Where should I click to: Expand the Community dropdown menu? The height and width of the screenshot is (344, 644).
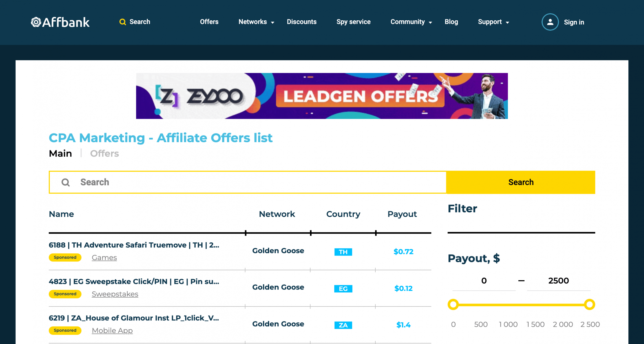411,22
